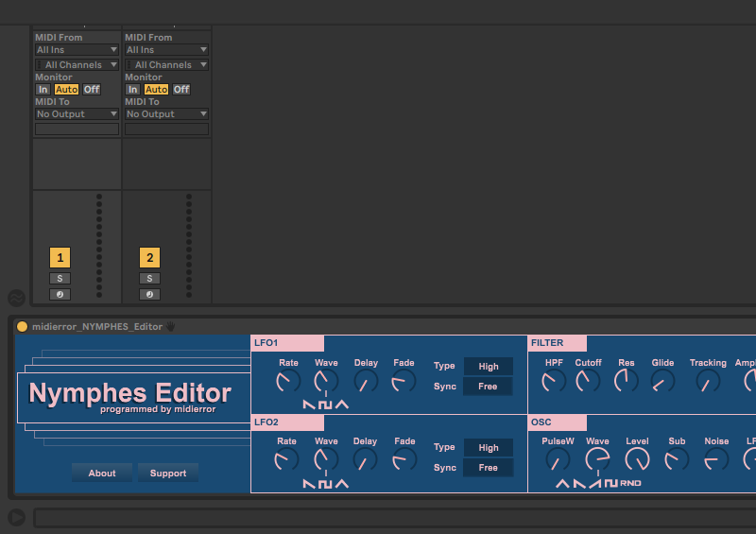756x534 pixels.
Task: Select LFO1 triangle waveform icon
Action: (342, 405)
